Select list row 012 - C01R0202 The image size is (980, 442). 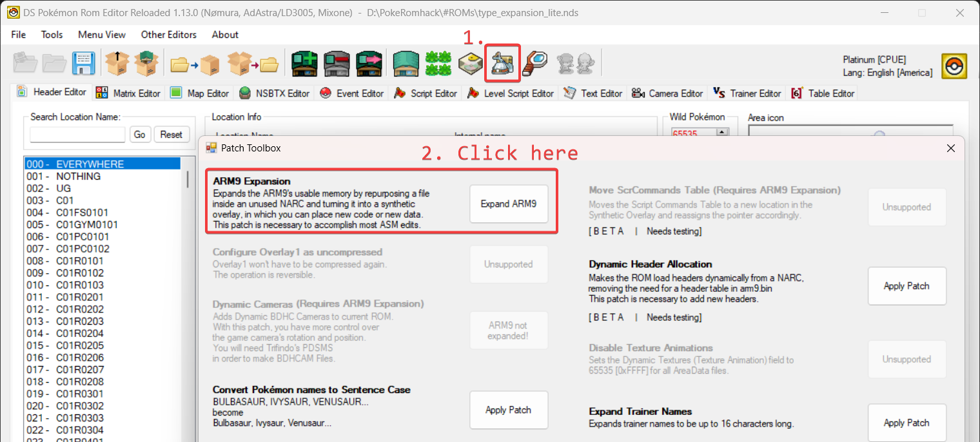(x=103, y=309)
